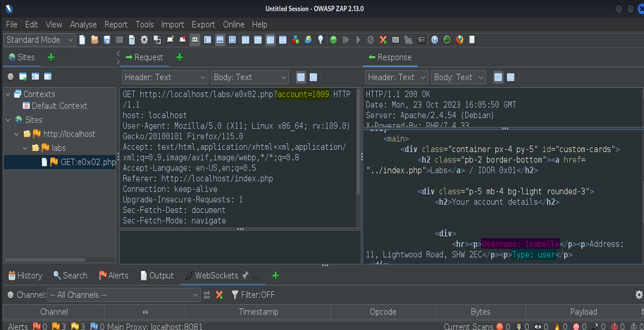Open Options via the gear toolbar icon
Screen dimensions: 644x330
click(144, 40)
